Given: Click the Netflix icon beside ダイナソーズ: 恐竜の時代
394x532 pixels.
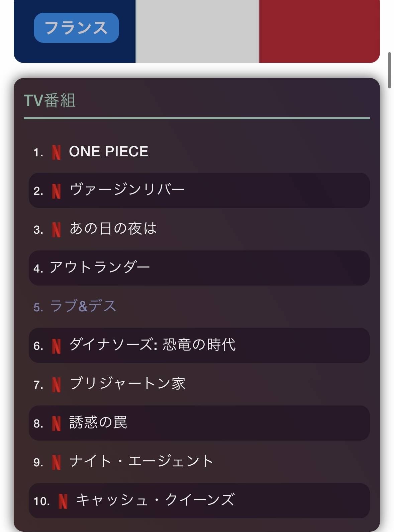Looking at the screenshot, I should [x=56, y=346].
